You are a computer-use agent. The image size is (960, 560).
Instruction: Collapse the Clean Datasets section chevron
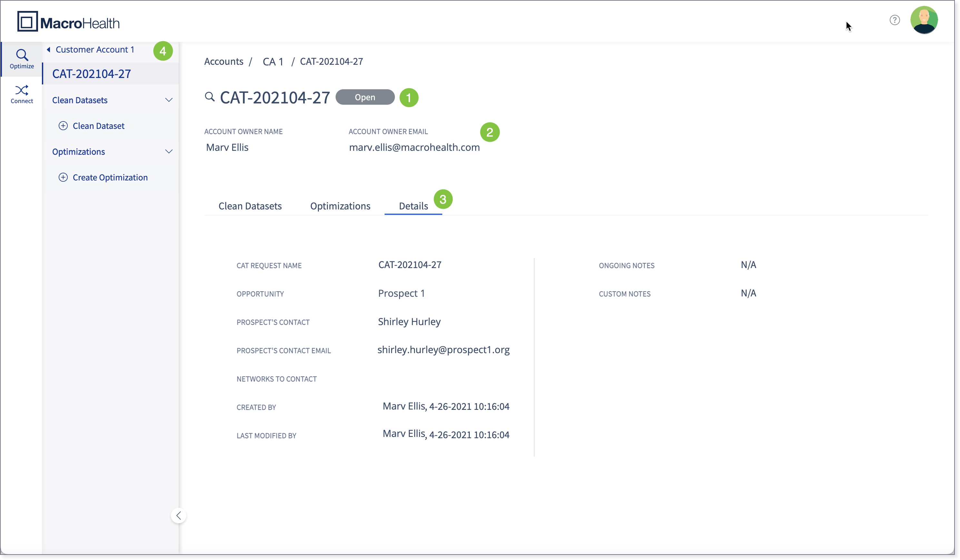click(169, 100)
